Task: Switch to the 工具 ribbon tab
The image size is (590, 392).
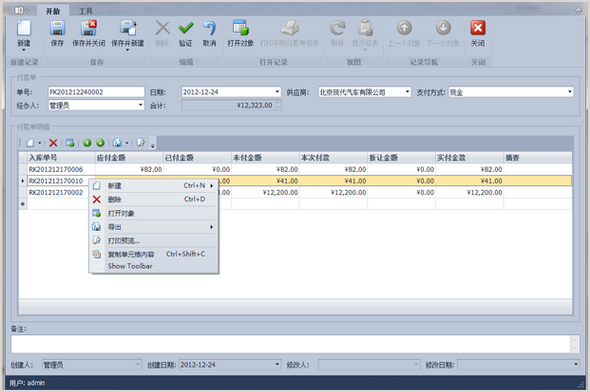Action: [x=85, y=11]
